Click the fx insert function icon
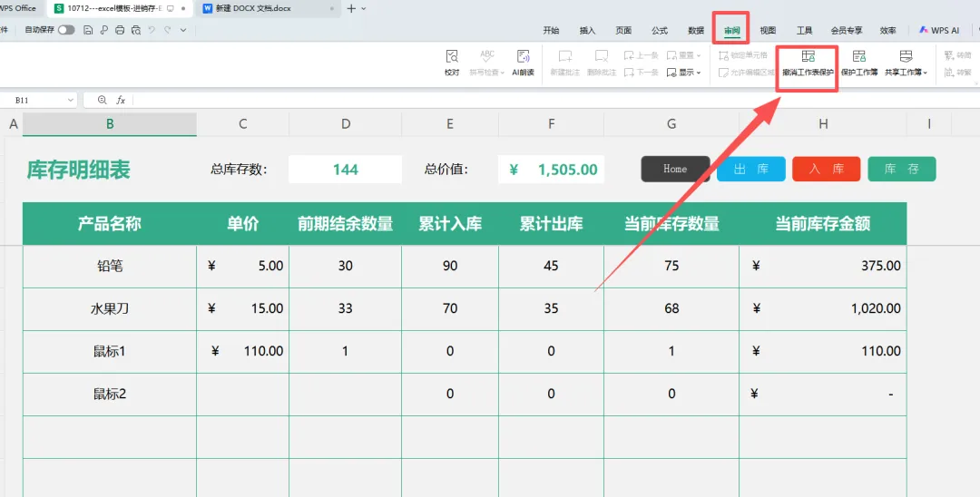This screenshot has height=497, width=980. [121, 100]
